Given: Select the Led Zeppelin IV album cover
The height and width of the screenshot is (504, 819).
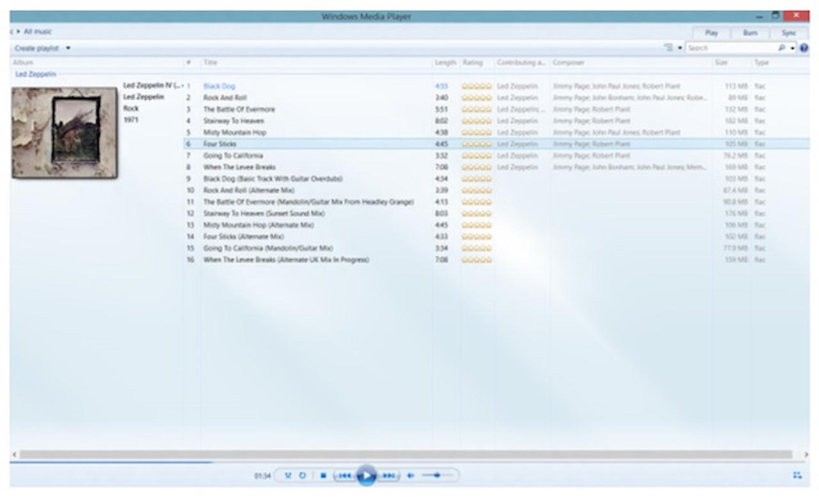Looking at the screenshot, I should click(x=65, y=132).
